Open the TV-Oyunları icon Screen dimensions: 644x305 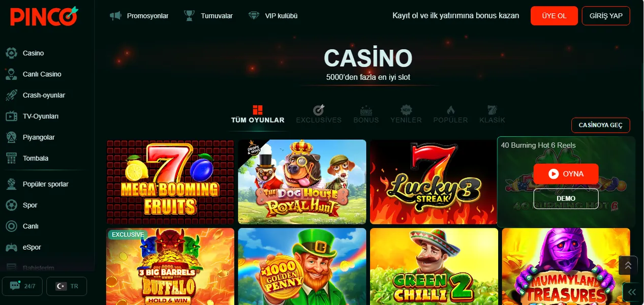tap(11, 116)
